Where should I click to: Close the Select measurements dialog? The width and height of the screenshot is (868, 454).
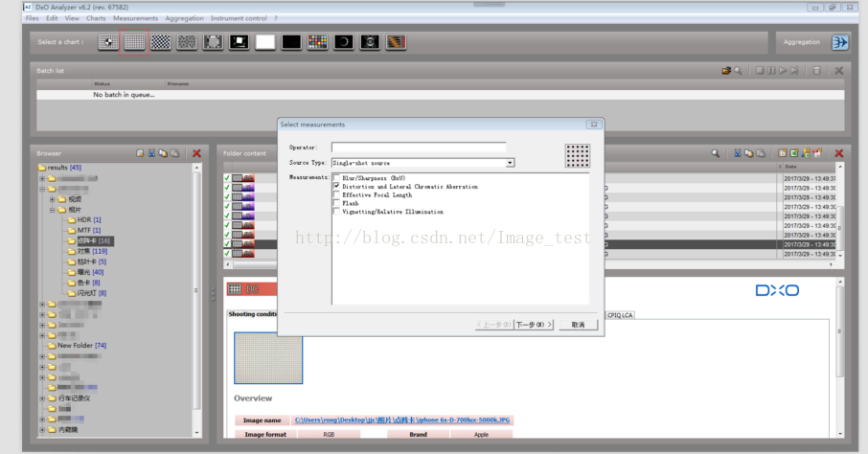(x=593, y=125)
